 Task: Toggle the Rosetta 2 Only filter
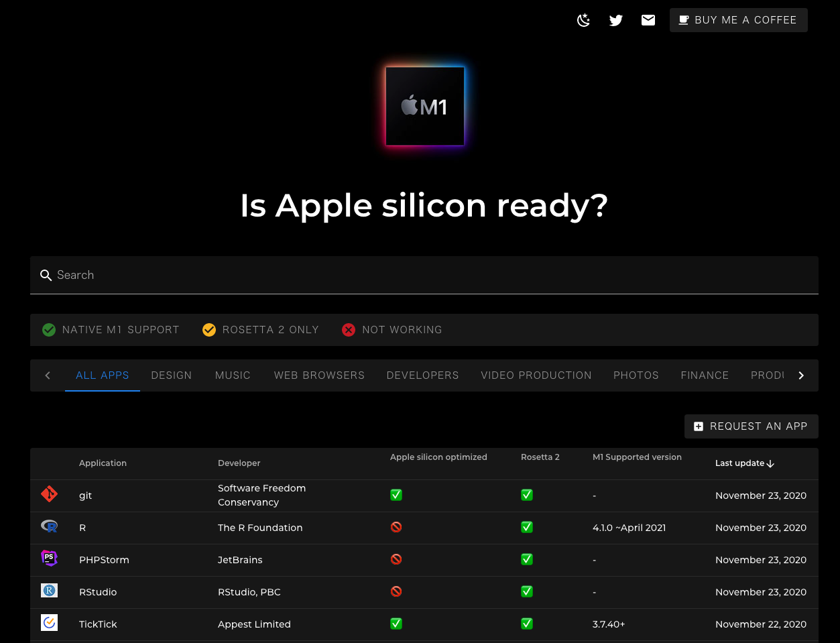pyautogui.click(x=261, y=330)
